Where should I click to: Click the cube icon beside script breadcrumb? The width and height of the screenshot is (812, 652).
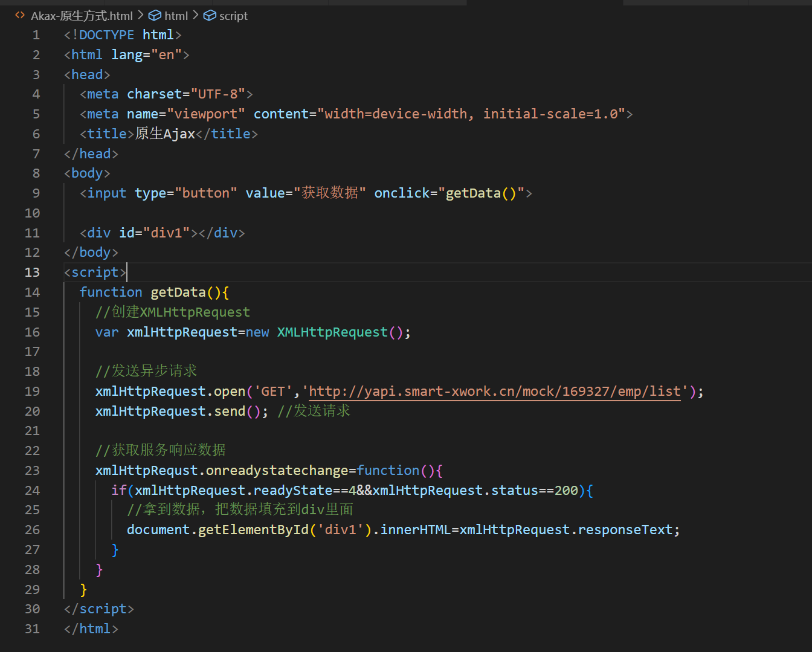[210, 16]
